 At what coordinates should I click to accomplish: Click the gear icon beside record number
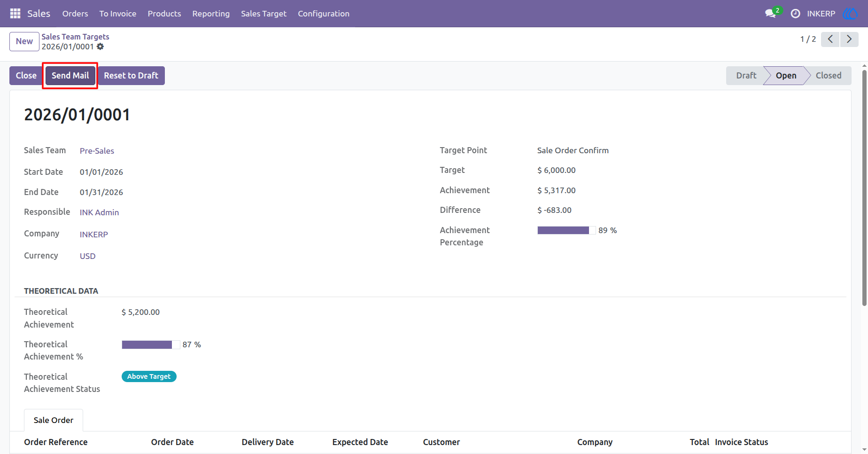pyautogui.click(x=100, y=47)
